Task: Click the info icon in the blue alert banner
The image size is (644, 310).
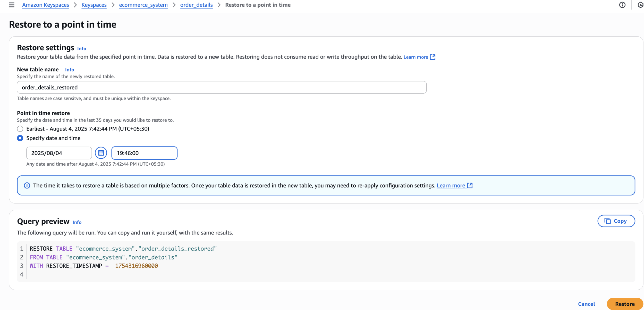Action: click(27, 185)
